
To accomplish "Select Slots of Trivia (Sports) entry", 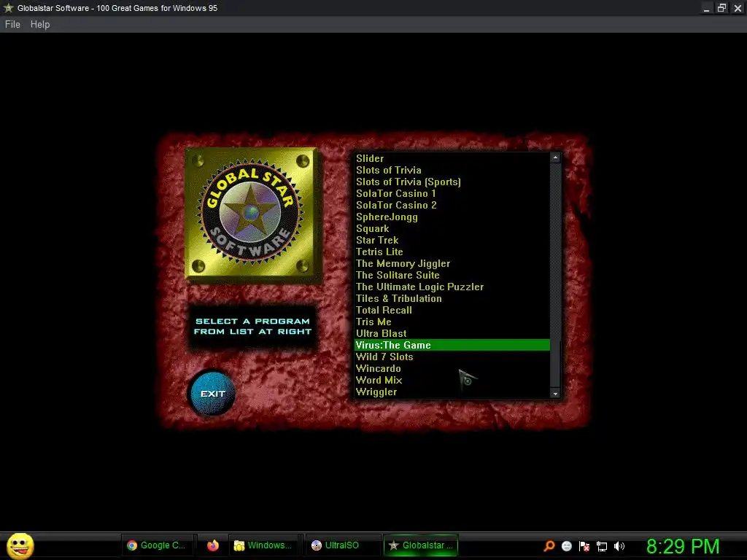I will (452, 182).
